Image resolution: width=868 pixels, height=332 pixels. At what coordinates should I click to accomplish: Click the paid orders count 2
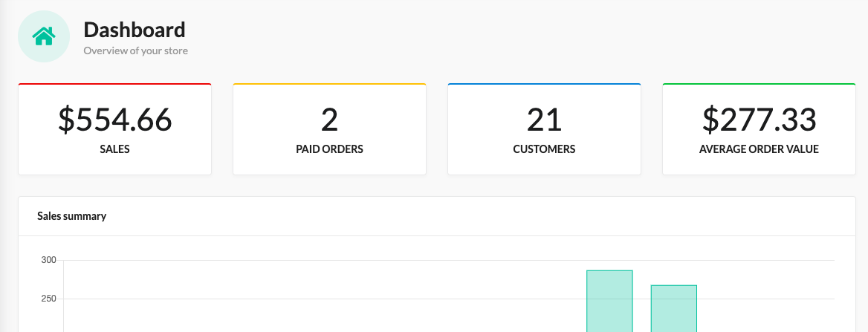329,120
